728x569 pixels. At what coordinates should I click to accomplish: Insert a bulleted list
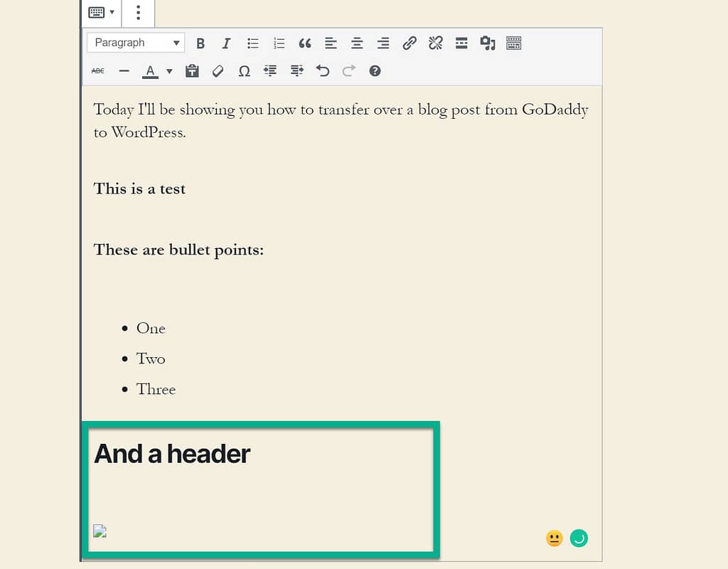tap(252, 43)
